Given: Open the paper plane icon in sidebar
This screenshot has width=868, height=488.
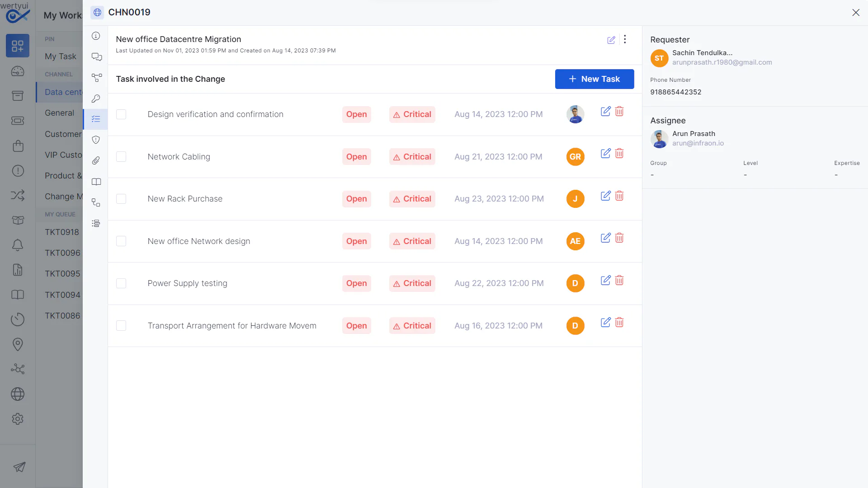Looking at the screenshot, I should click(19, 467).
